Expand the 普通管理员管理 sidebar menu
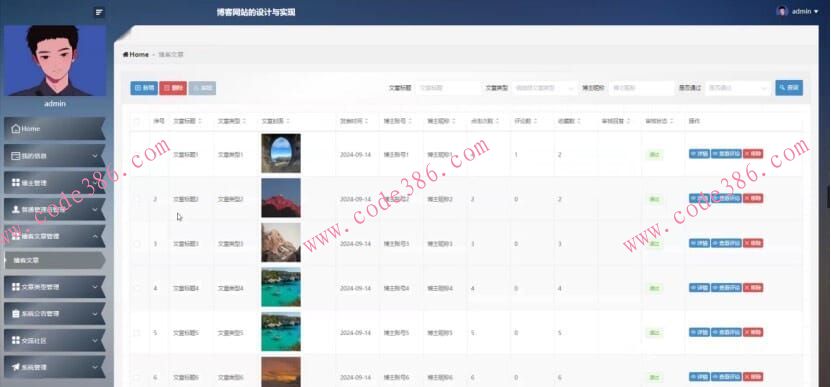The image size is (831, 387). [55, 209]
